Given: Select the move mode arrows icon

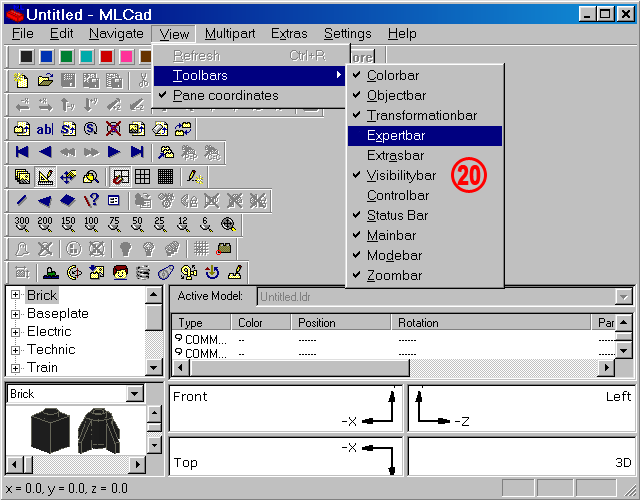Looking at the screenshot, I should click(68, 177).
